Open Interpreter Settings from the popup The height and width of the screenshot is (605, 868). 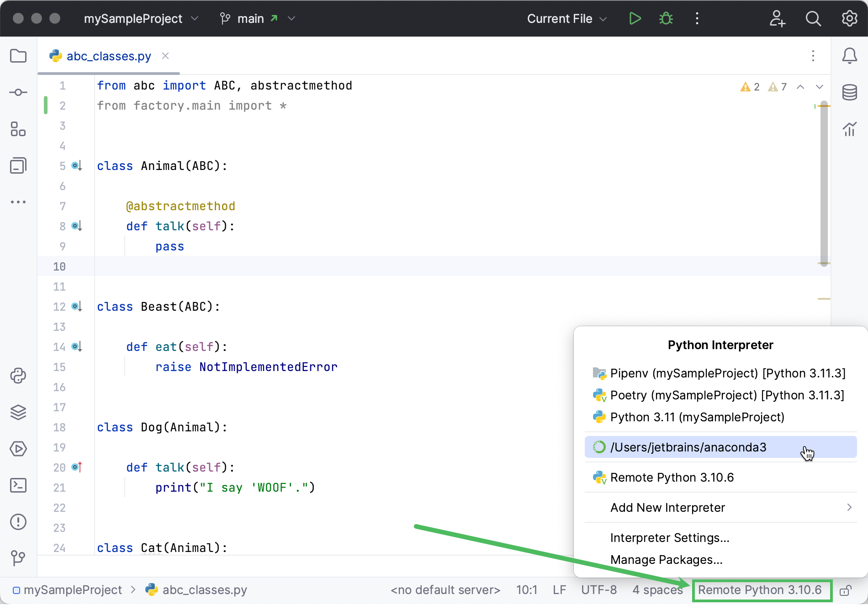pos(669,537)
